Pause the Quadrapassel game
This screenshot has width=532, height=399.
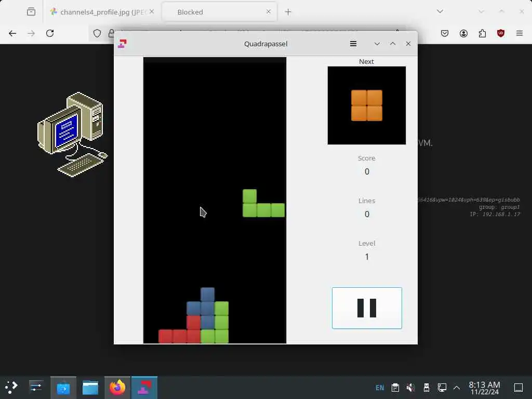tap(367, 308)
